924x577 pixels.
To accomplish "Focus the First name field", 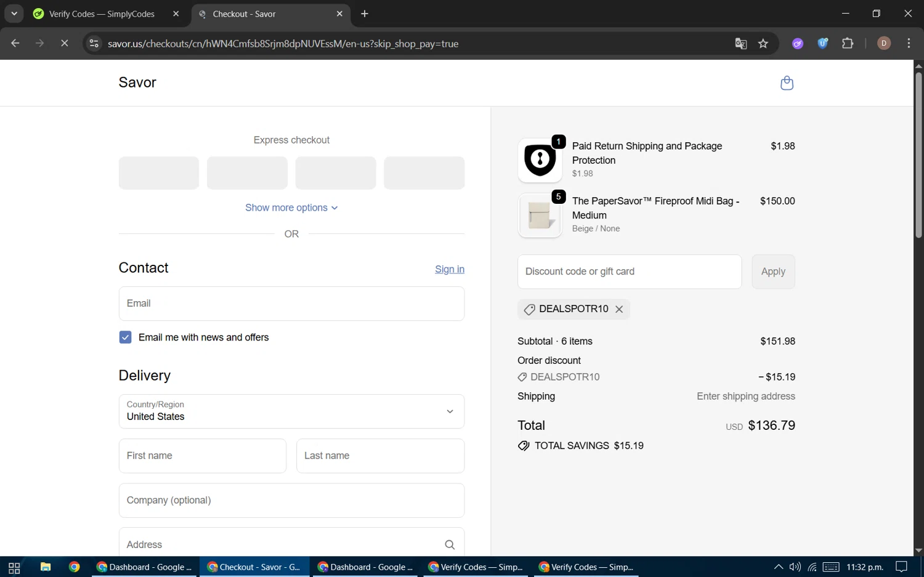I will pyautogui.click(x=203, y=456).
